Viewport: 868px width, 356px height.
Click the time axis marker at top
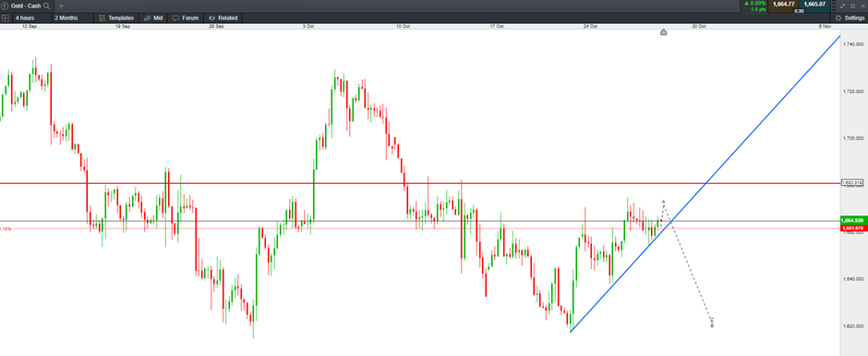pyautogui.click(x=663, y=32)
